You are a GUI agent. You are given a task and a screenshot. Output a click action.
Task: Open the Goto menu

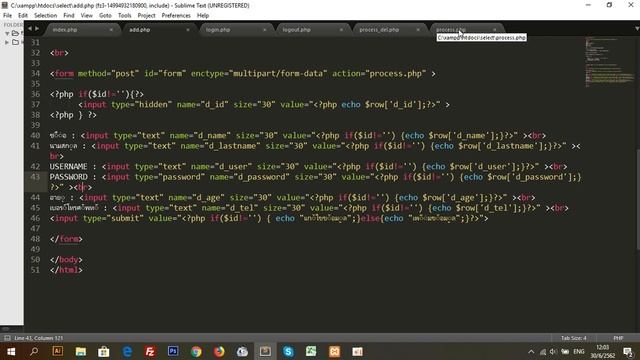(x=105, y=16)
